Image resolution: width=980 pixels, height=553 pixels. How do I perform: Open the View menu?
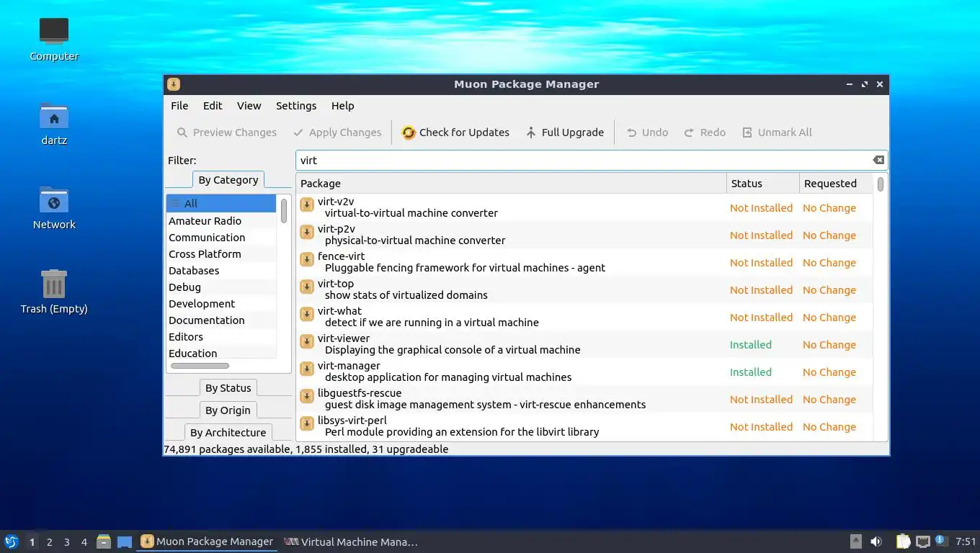point(249,106)
